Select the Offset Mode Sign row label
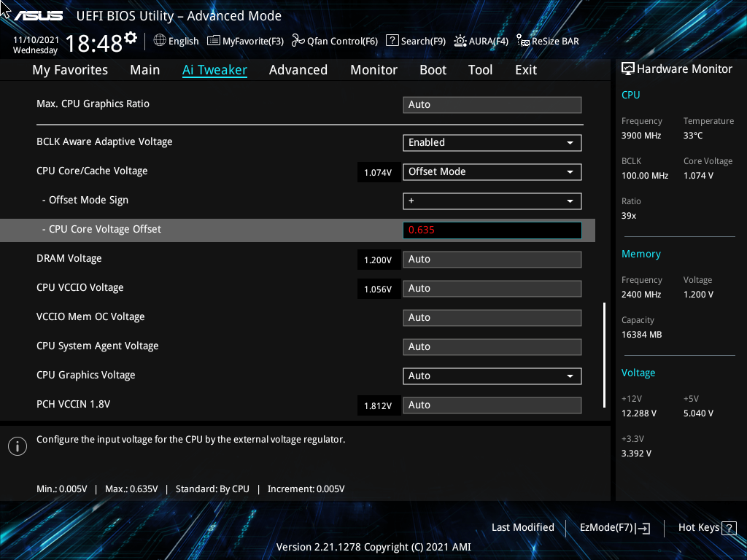Image resolution: width=747 pixels, height=560 pixels. [85, 200]
